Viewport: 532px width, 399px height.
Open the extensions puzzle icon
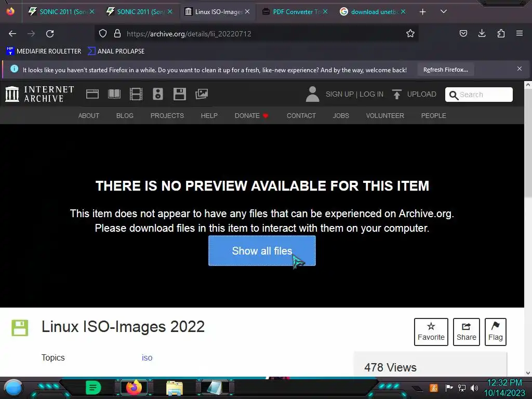click(x=501, y=33)
